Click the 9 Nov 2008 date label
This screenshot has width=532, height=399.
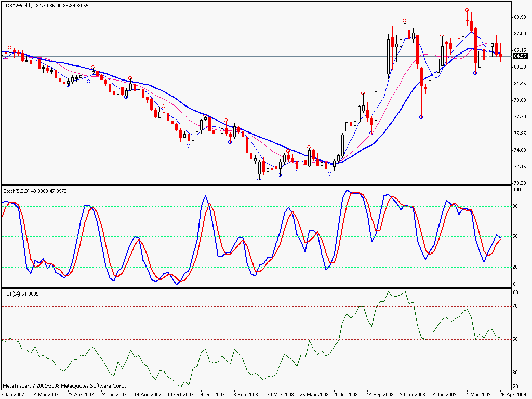pos(412,395)
